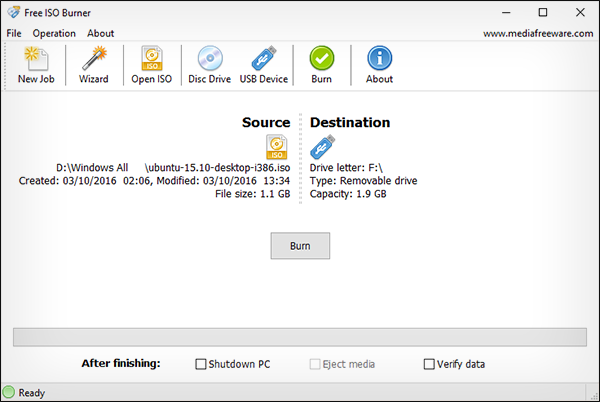Click the File size: 1.1 GB text
The width and height of the screenshot is (600, 402).
click(253, 194)
